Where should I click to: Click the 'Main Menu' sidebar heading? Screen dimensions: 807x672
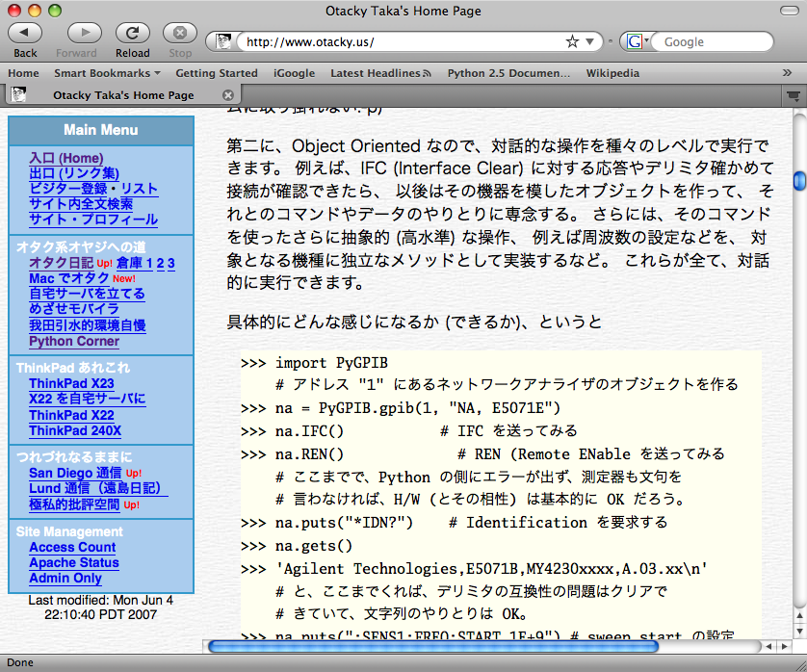point(101,130)
